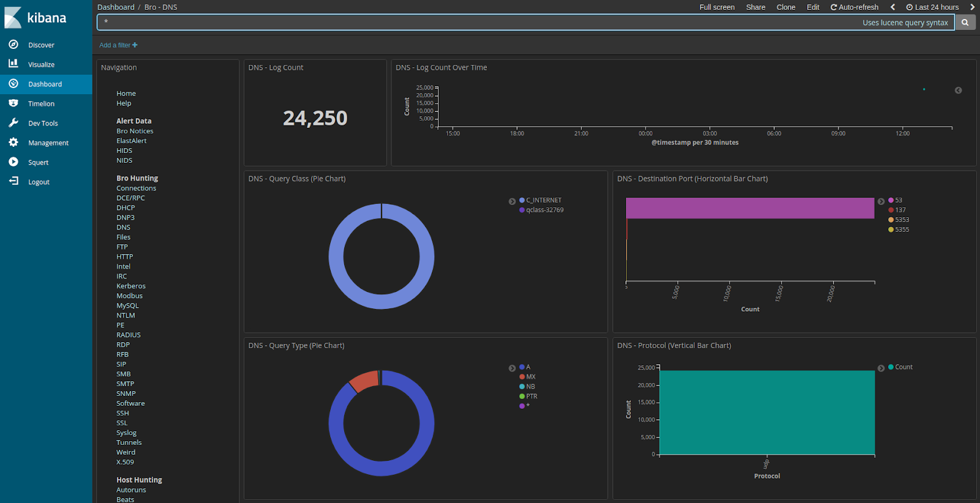Select MX query type legend entry
The image size is (980, 503).
527,377
